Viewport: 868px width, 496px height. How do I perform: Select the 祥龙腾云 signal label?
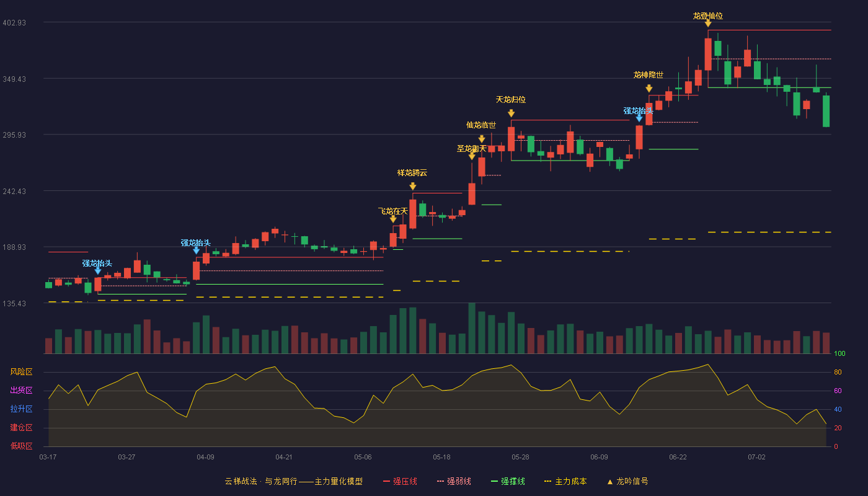point(412,172)
